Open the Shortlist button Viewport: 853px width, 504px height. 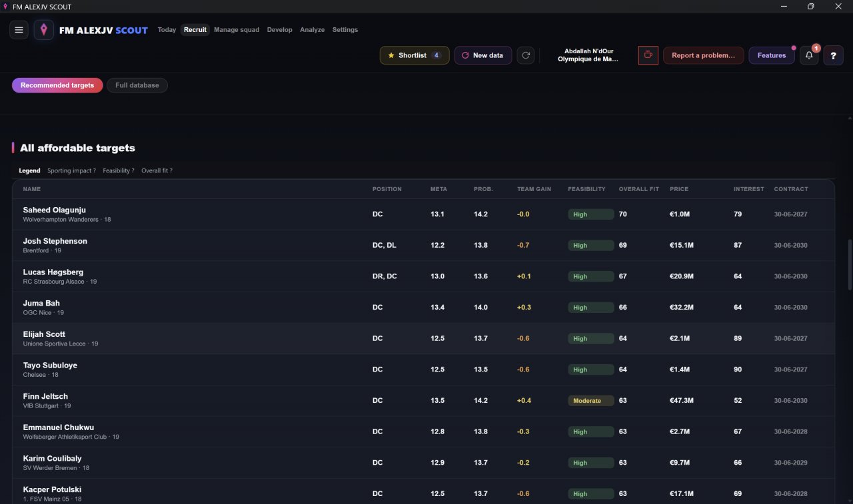click(x=415, y=55)
